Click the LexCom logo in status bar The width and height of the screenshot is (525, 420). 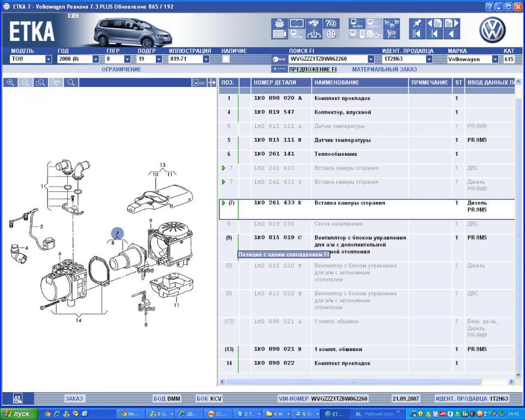tap(17, 399)
